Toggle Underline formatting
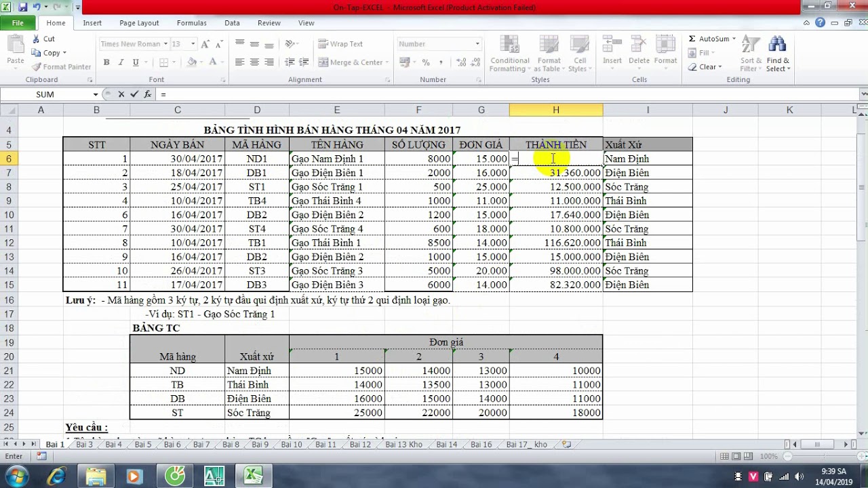The width and height of the screenshot is (868, 488). tap(136, 62)
